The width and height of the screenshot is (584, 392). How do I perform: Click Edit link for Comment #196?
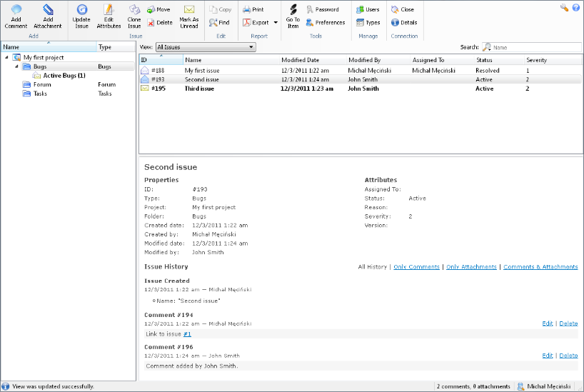coord(547,356)
